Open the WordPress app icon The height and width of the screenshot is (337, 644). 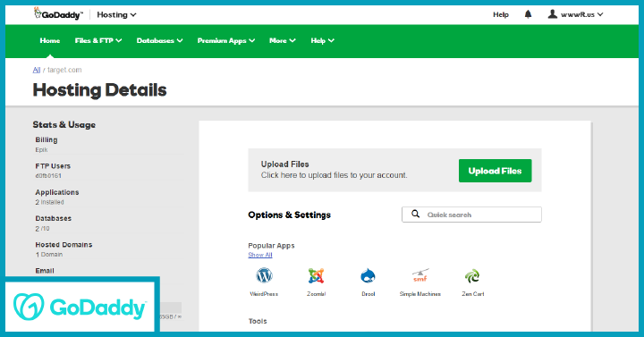click(264, 276)
